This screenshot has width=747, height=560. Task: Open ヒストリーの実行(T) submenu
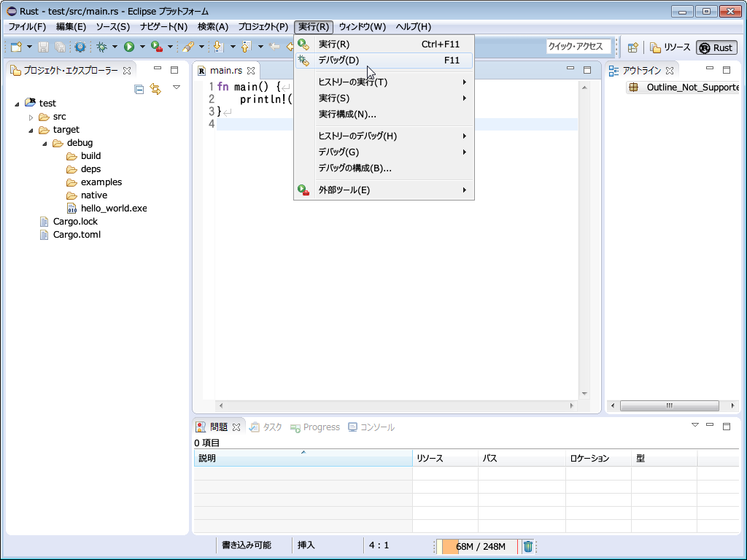384,82
